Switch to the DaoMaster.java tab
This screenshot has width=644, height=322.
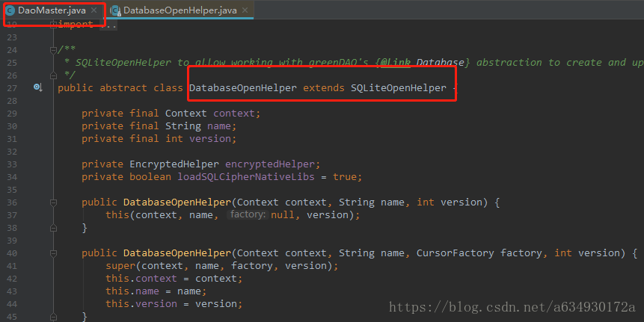[52, 10]
